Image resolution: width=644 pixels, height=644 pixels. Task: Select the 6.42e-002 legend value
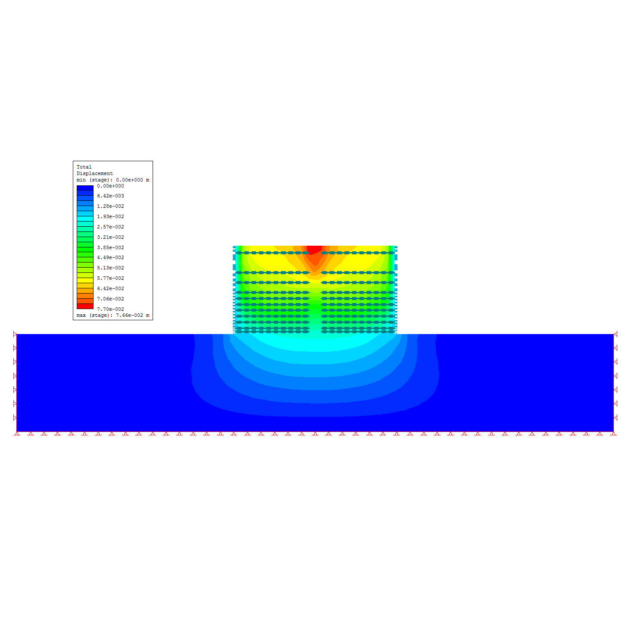tap(110, 288)
